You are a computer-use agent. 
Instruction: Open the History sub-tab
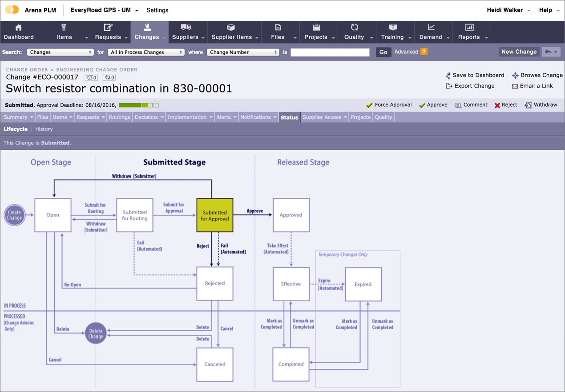[44, 129]
